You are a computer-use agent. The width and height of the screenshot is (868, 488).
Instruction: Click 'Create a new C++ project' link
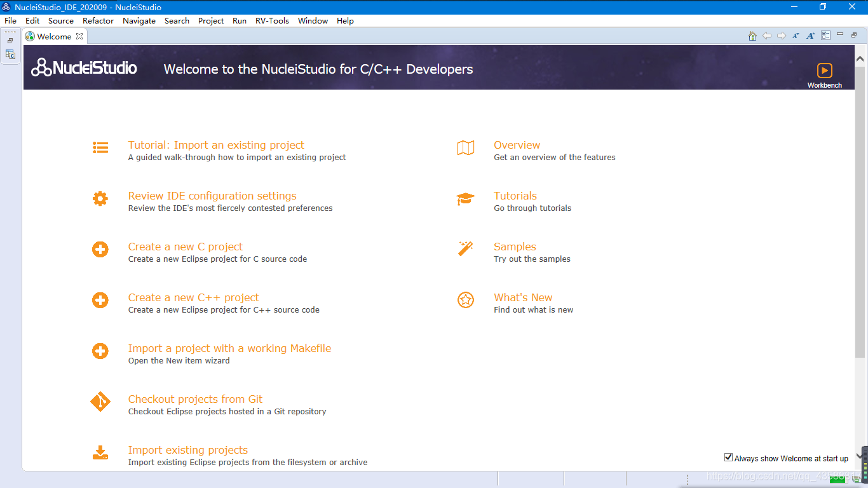click(x=194, y=297)
